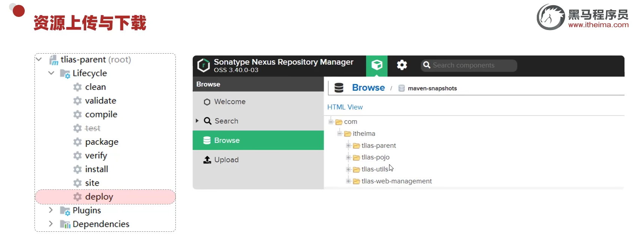Click the gear icon beside deploy
644x243 pixels.
[x=78, y=196]
